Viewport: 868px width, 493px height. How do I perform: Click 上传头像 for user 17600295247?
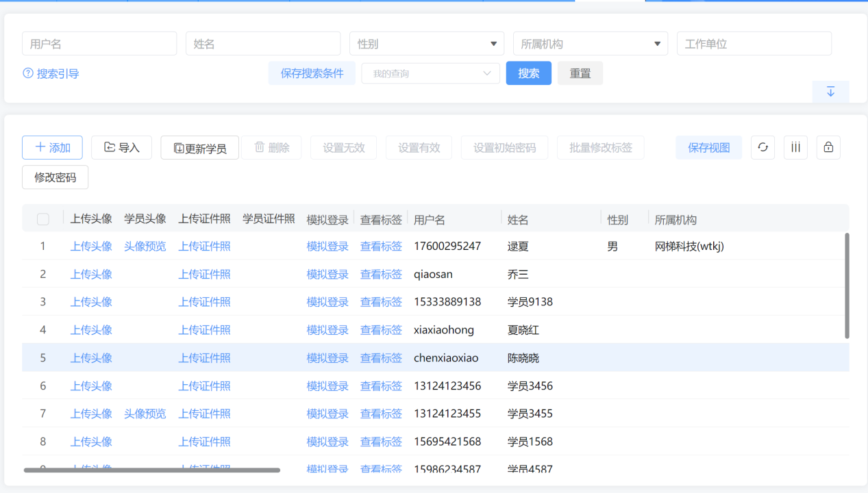click(x=91, y=246)
